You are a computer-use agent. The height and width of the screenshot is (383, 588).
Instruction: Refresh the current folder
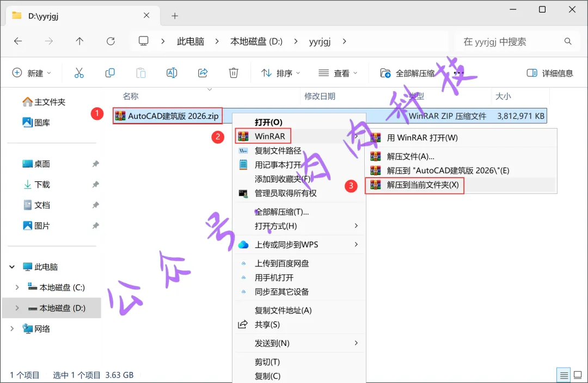click(x=111, y=41)
